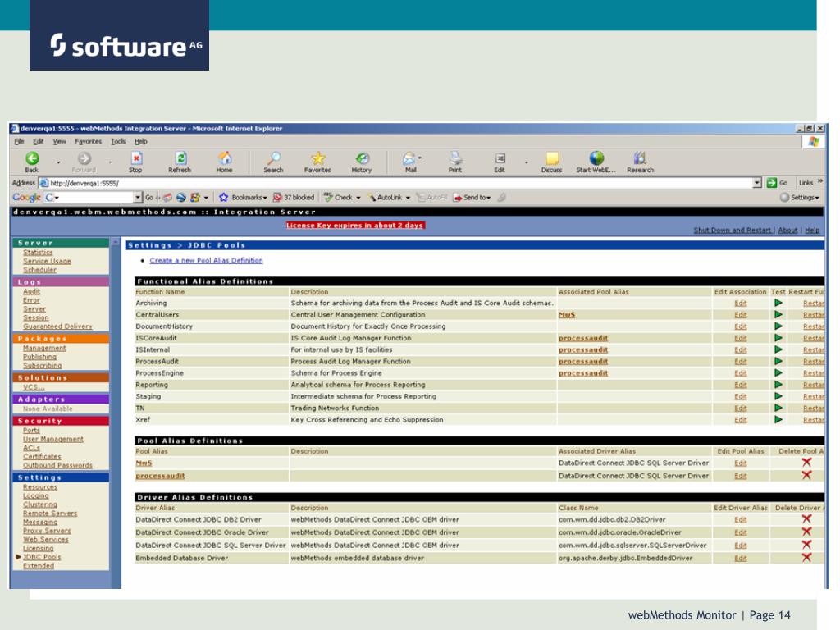
Task: Open Scheduler under Server sidebar
Action: (x=39, y=269)
